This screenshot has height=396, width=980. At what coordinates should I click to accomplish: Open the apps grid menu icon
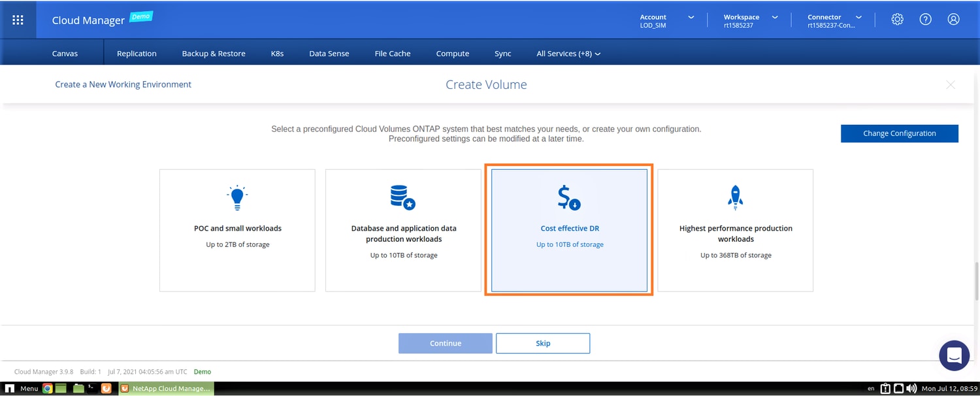18,20
